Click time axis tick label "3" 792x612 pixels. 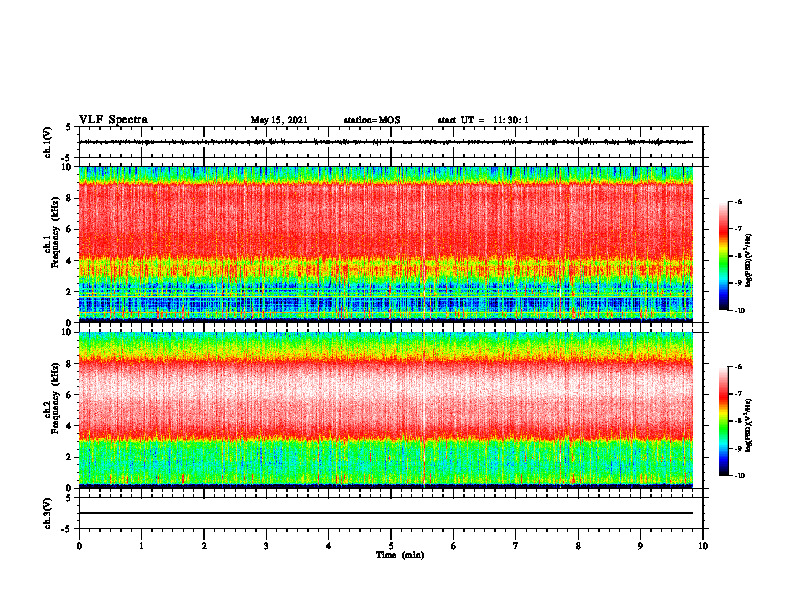click(x=266, y=546)
